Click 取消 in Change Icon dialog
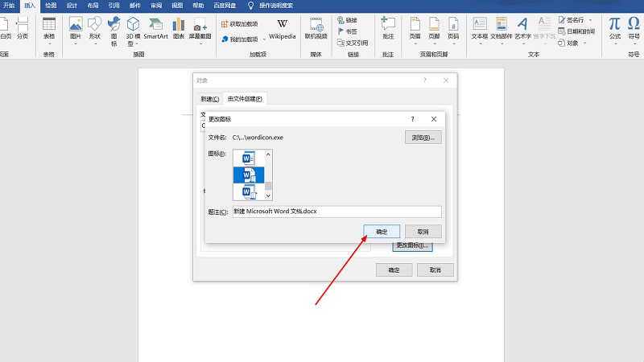Screen dimensions: 644x362 423,232
